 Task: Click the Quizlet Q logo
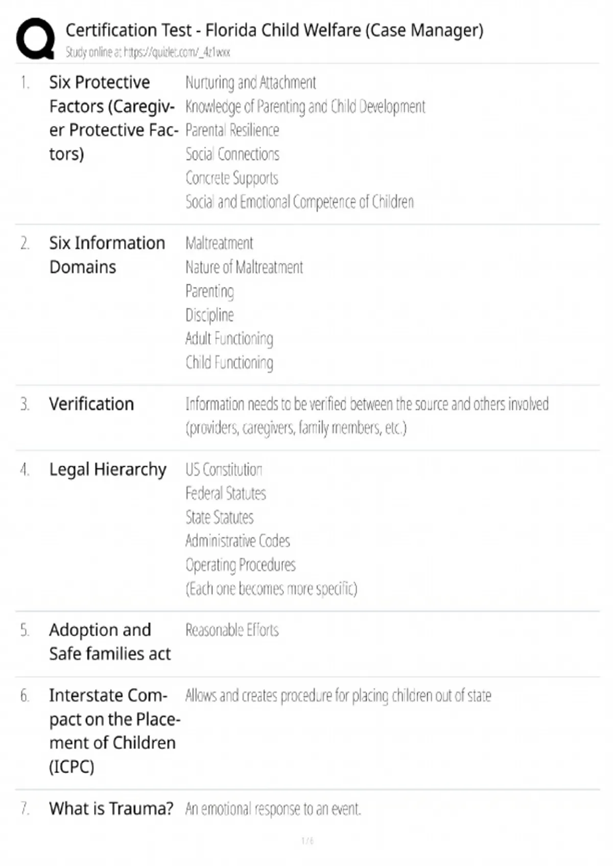(x=35, y=39)
